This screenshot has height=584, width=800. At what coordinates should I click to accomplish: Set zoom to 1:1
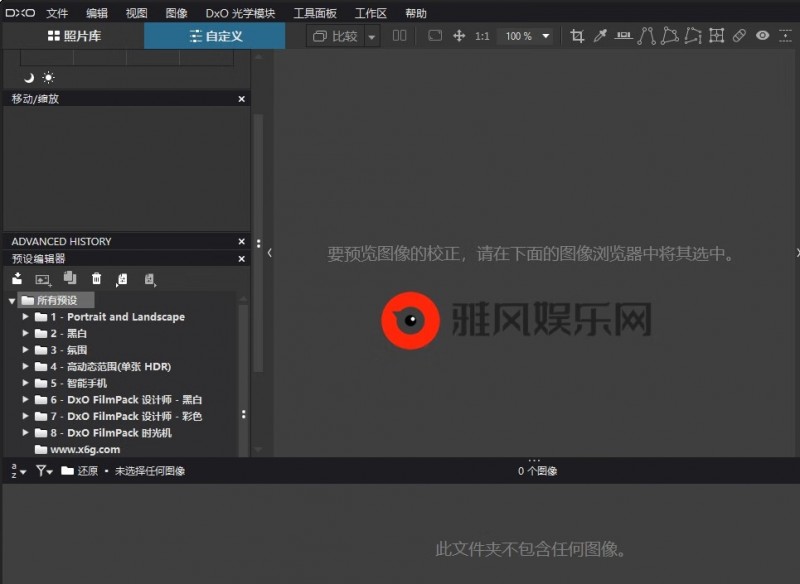(x=482, y=36)
